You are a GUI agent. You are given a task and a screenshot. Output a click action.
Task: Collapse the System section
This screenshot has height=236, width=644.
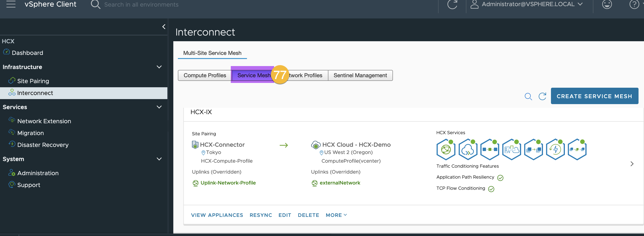[159, 159]
